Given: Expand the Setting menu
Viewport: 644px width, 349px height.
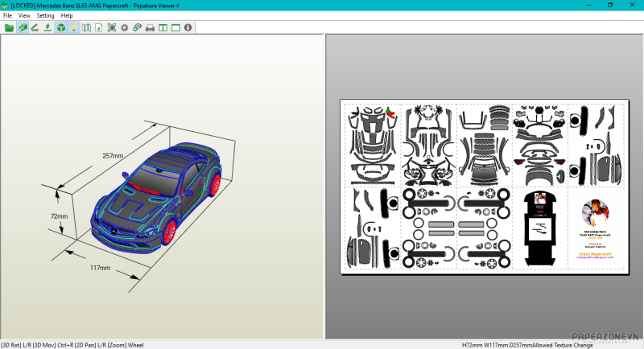Looking at the screenshot, I should pyautogui.click(x=45, y=15).
